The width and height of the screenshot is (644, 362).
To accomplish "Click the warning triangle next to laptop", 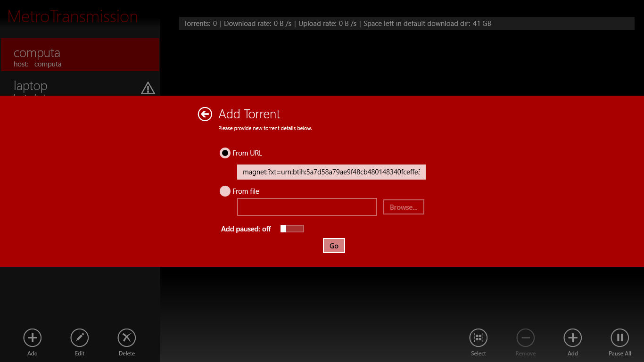I will pos(148,88).
